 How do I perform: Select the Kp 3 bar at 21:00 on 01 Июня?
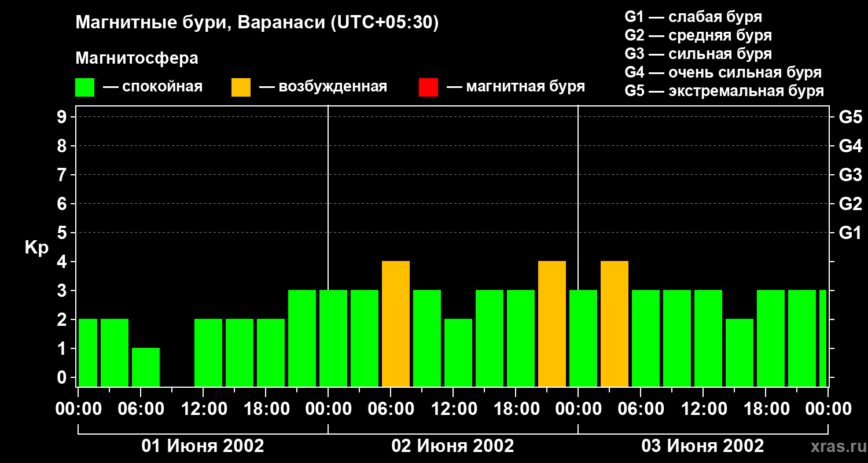click(x=302, y=339)
